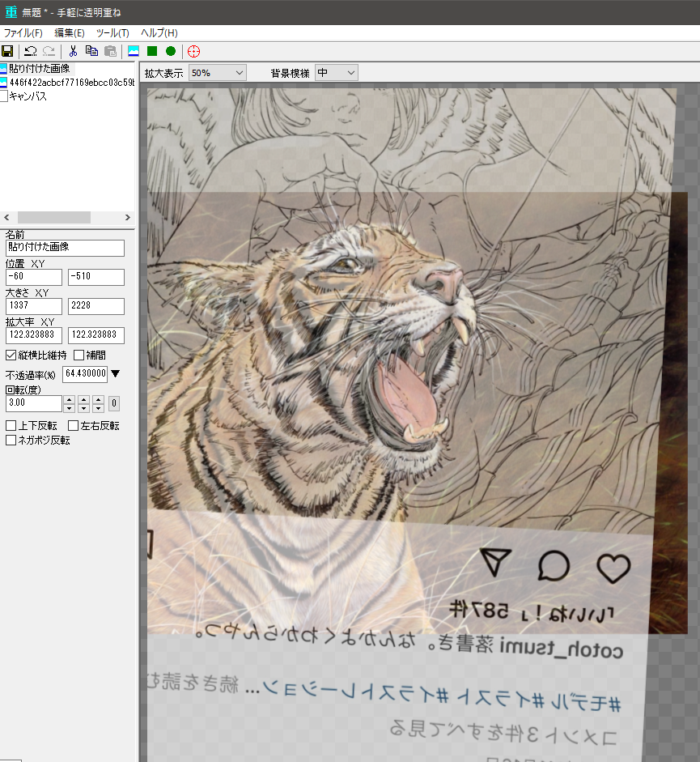Click the Y position field showing -510
The height and width of the screenshot is (762, 700).
(96, 277)
